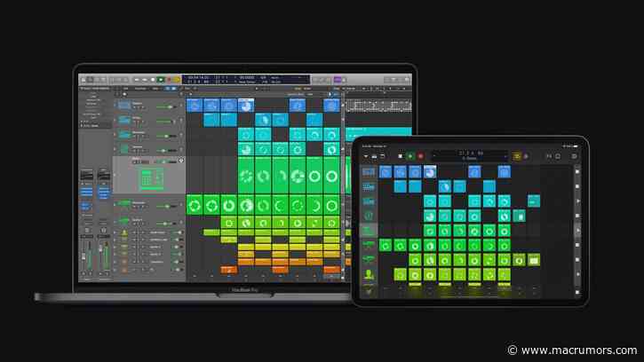Trigger the highlighted fourth cell in MacBook top row

(245, 106)
